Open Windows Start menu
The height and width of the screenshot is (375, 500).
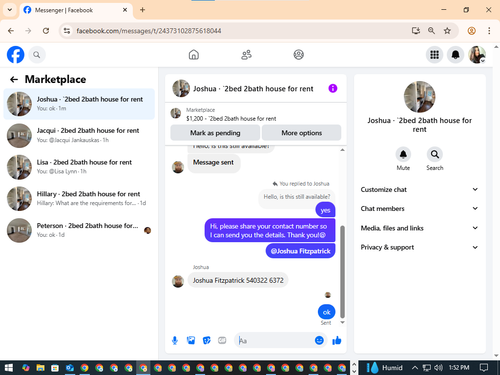pos(9,368)
